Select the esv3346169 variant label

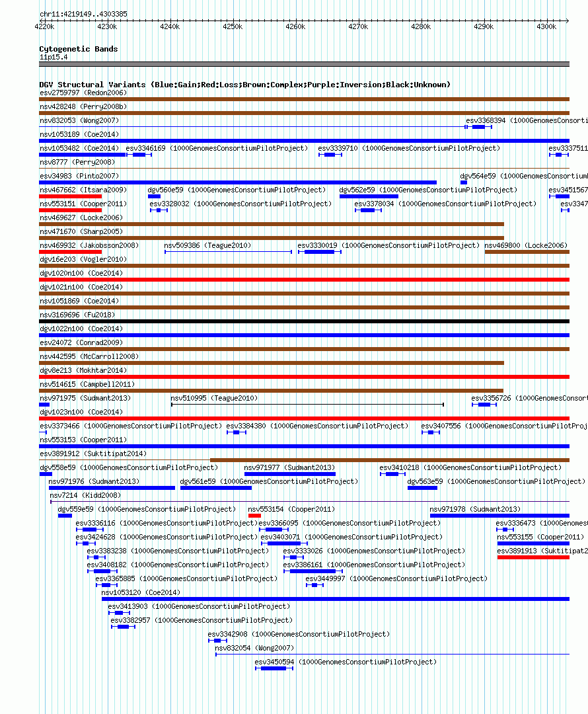pos(217,149)
